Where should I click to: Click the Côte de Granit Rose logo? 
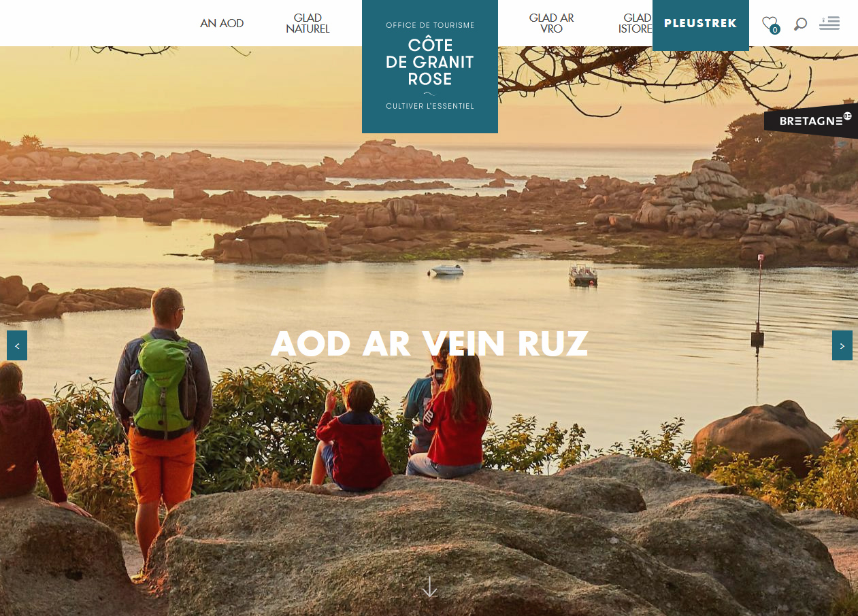coord(430,66)
